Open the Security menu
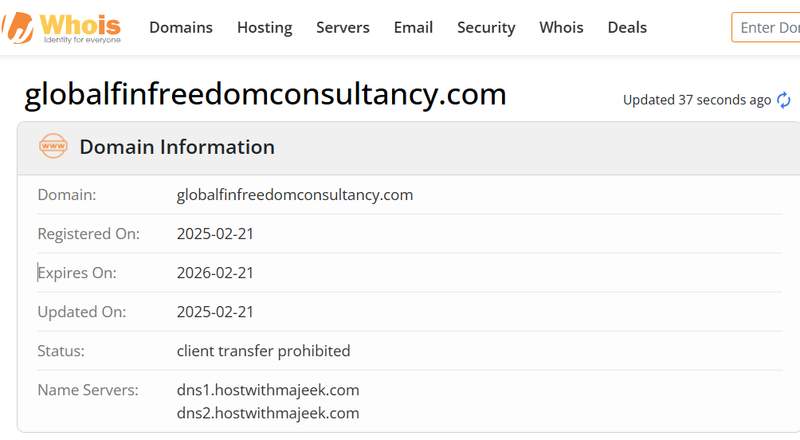The height and width of the screenshot is (440, 800). pos(486,28)
